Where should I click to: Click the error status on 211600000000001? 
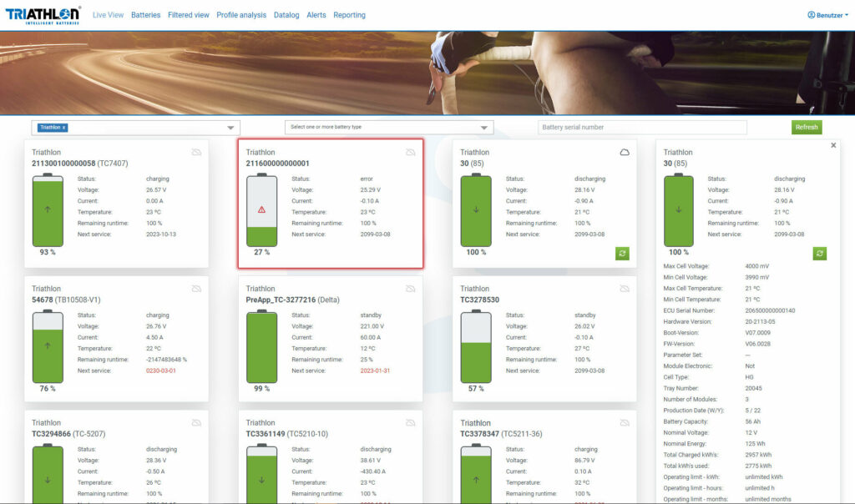(x=367, y=179)
